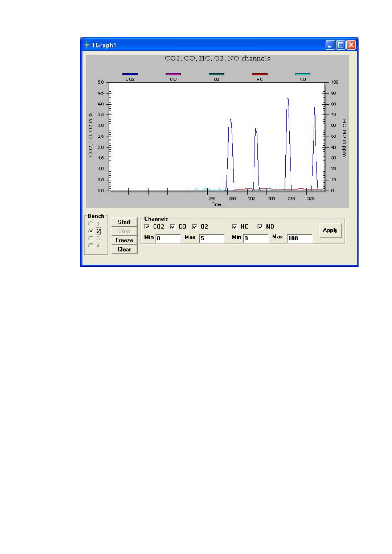Click the 'HC, NO in ppm' axis label
The image size is (392, 554).
click(x=344, y=138)
